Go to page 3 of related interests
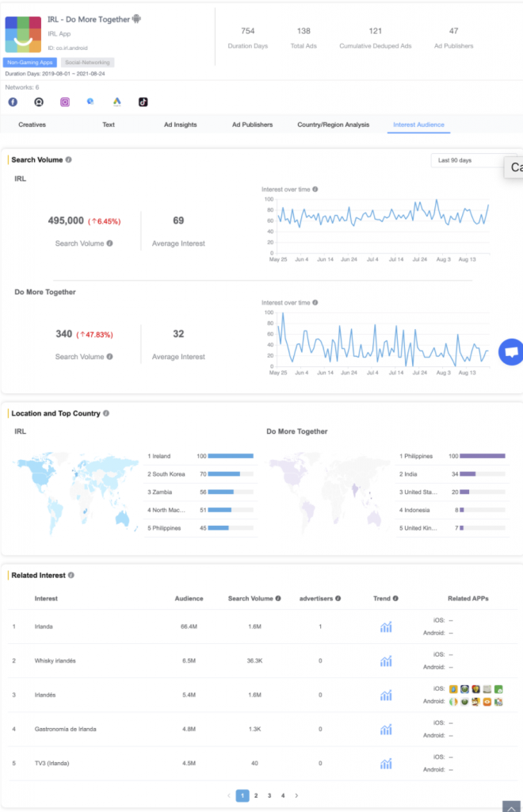This screenshot has width=523, height=812. 269,796
